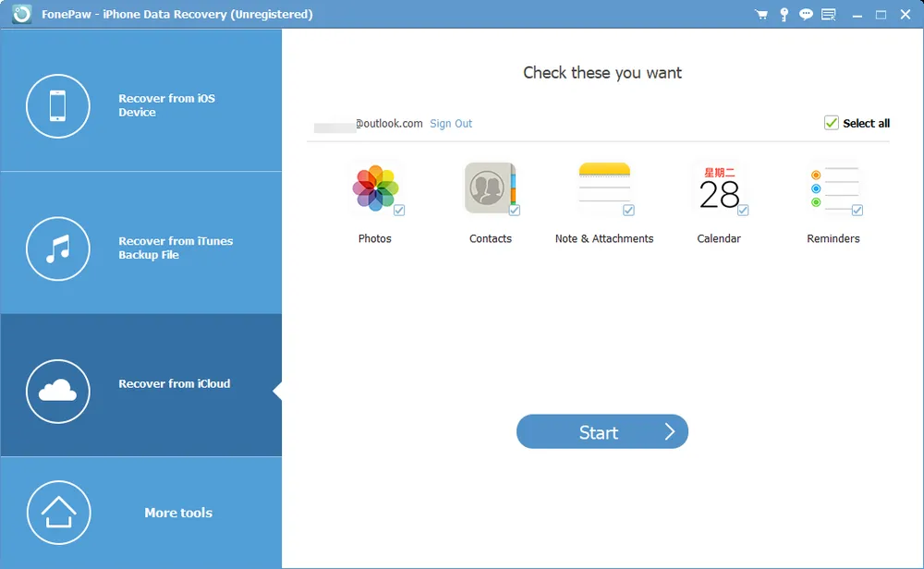
Task: Click the Calendar 28 icon
Action: pos(719,188)
